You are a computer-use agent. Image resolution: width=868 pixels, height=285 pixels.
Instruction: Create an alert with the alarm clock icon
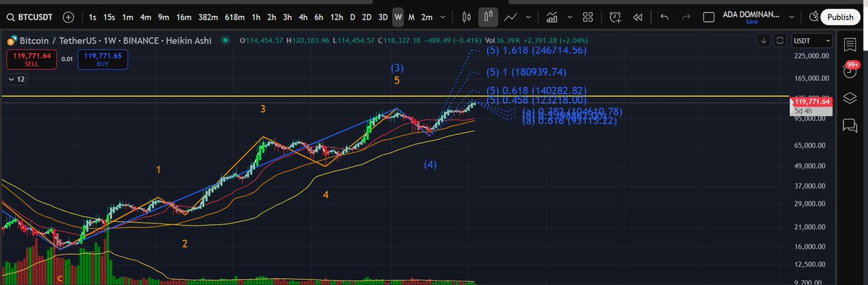click(x=615, y=17)
